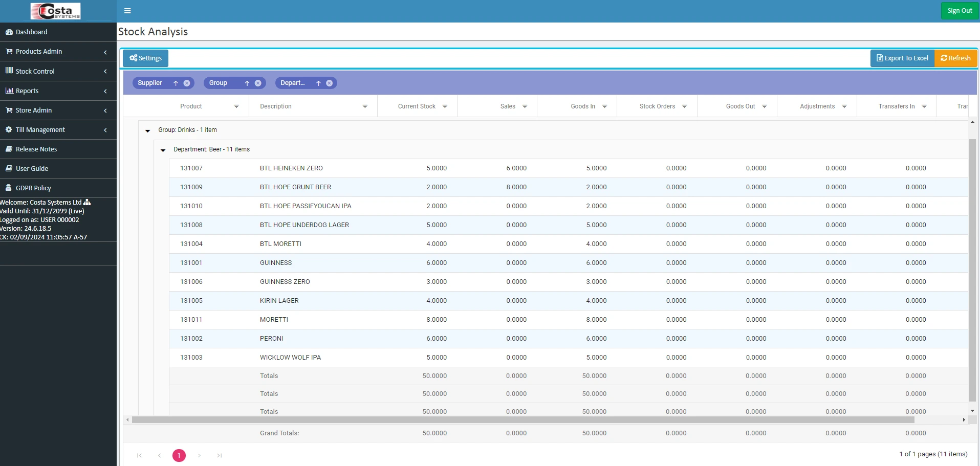Remove the Group grouping chip
Viewport: 980px width, 466px height.
[x=258, y=83]
